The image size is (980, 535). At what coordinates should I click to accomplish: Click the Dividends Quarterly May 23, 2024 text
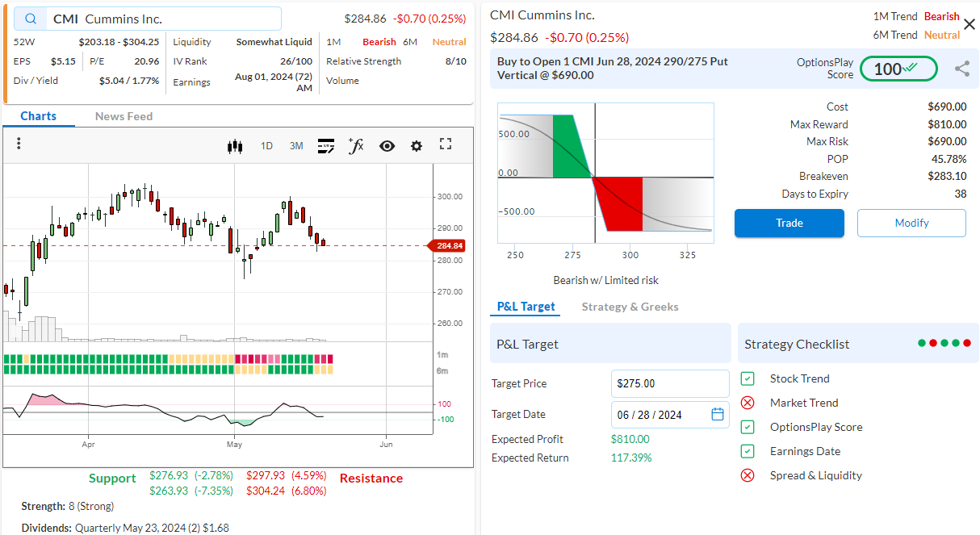[125, 528]
